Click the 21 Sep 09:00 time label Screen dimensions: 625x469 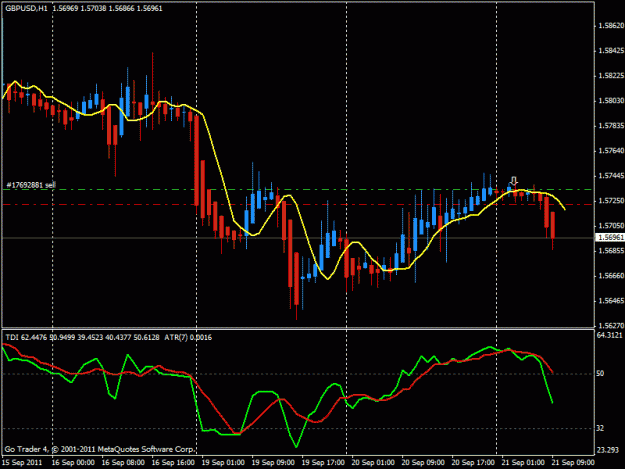click(573, 463)
